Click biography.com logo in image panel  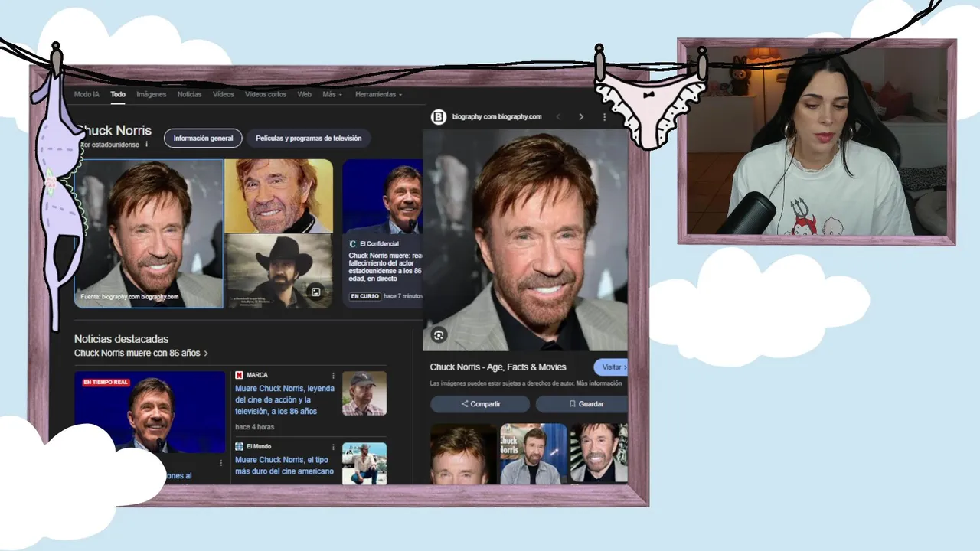point(438,117)
